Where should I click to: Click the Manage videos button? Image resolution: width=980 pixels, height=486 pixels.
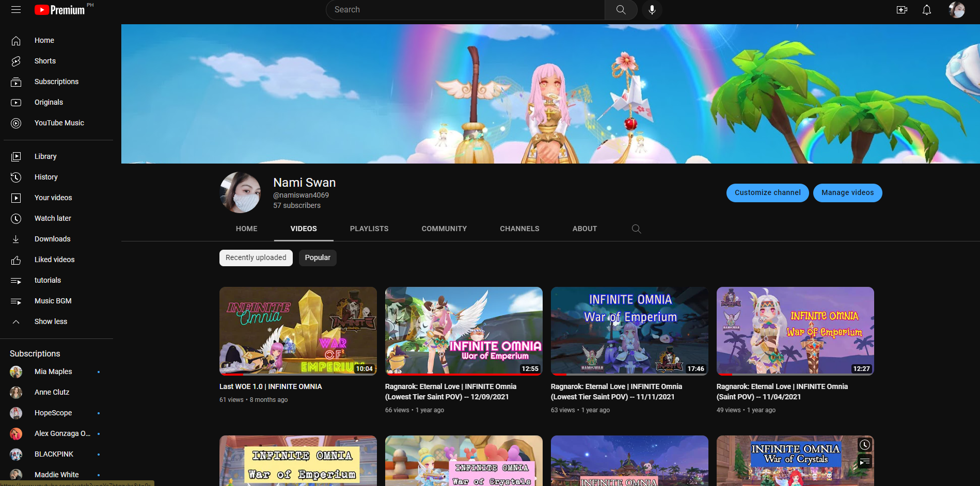[x=848, y=193]
